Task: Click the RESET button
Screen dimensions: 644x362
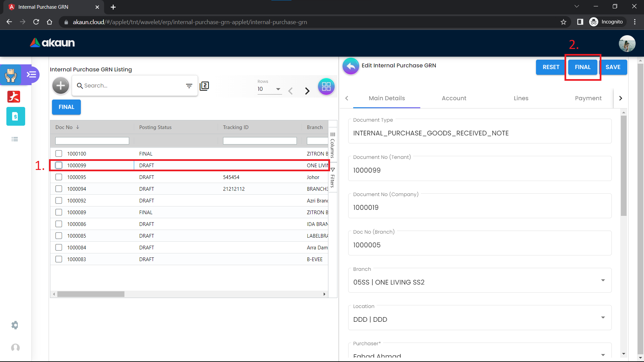Action: (x=551, y=67)
